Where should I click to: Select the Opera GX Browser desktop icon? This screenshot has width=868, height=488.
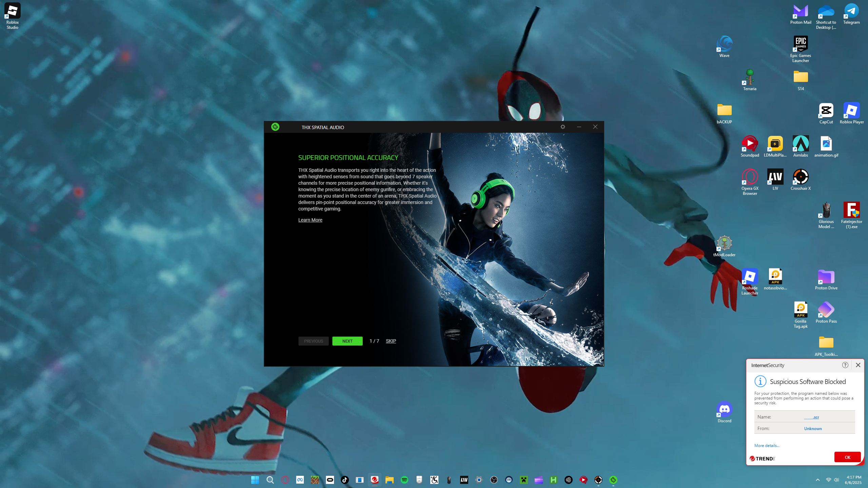[750, 182]
